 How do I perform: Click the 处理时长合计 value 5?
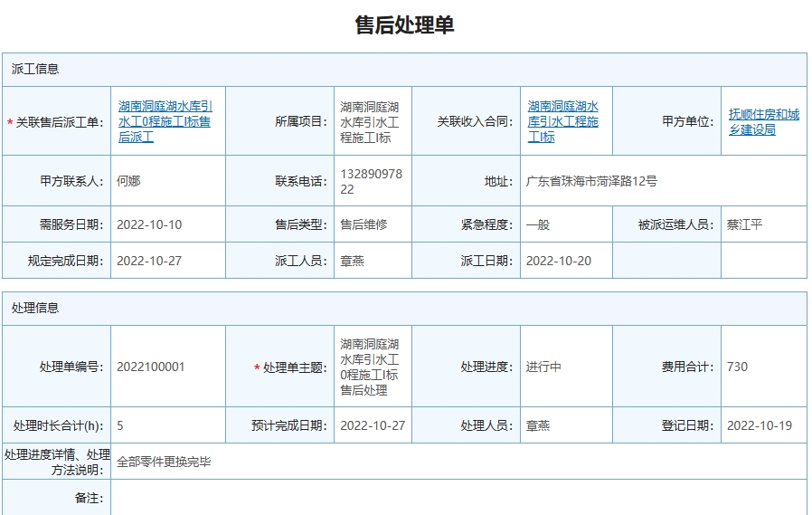point(120,426)
